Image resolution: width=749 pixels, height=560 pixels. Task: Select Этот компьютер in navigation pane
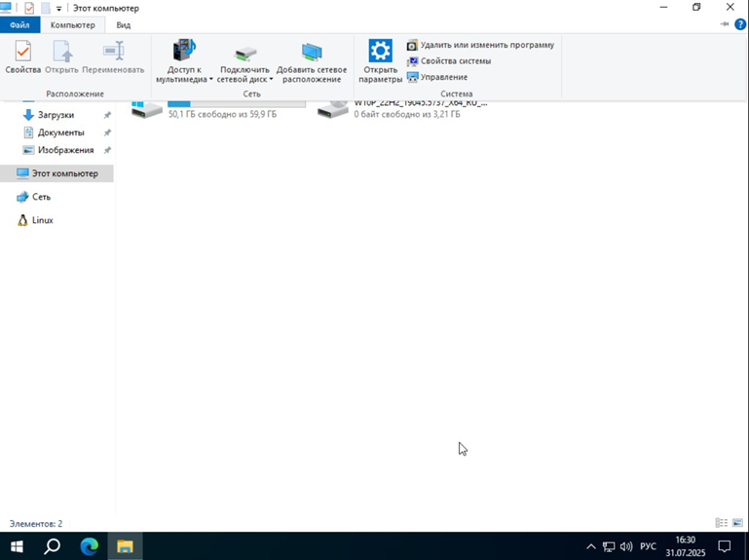[56, 173]
